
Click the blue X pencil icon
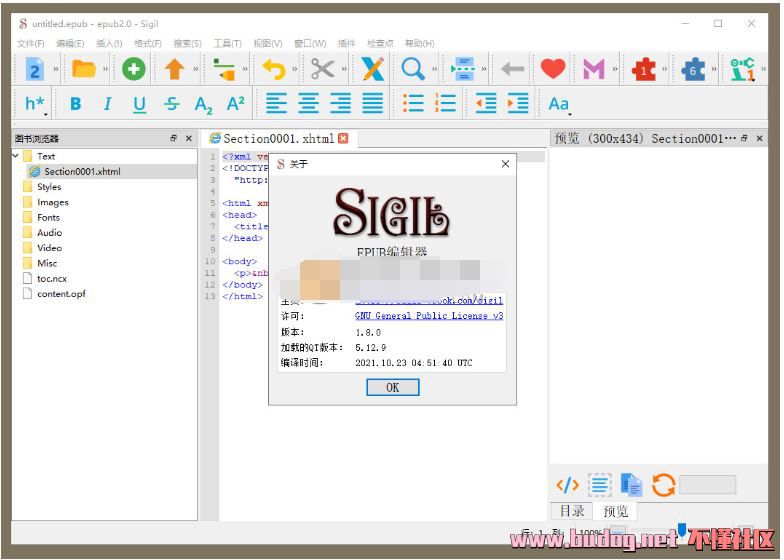coord(373,69)
